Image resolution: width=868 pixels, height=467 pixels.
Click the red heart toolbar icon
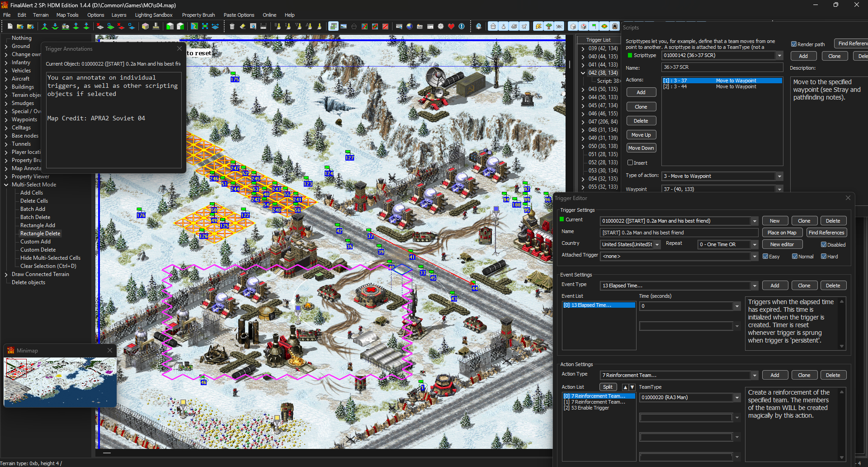tap(451, 26)
